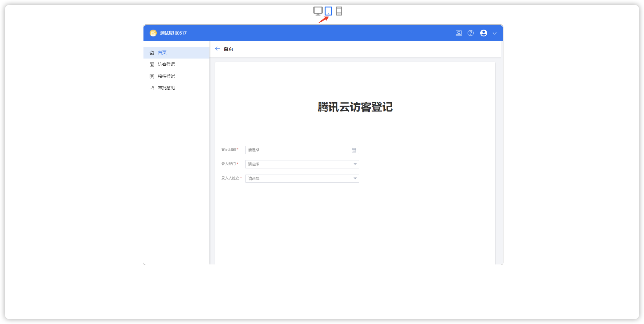Image resolution: width=644 pixels, height=324 pixels.
Task: Open the screen preview icon in header
Action: point(459,33)
